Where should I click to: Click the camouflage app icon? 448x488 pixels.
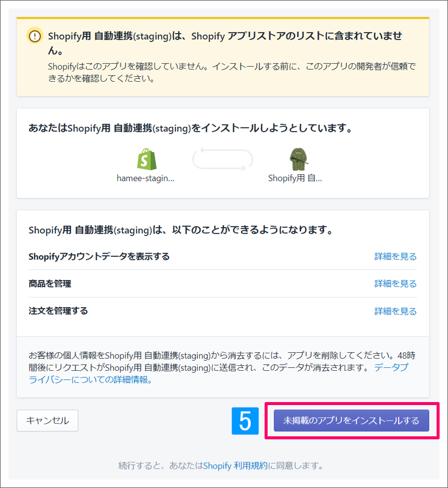[x=298, y=159]
